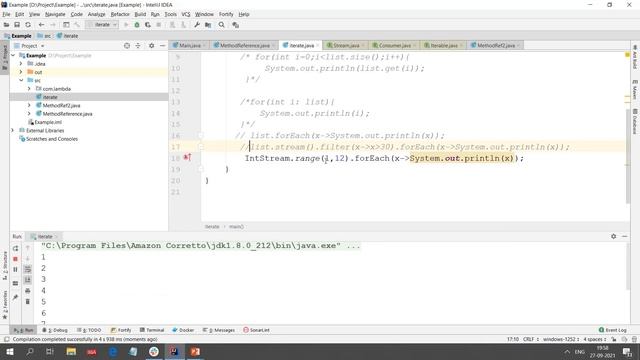The height and width of the screenshot is (360, 640).
Task: Click the editor vertical scrollbar
Action: [x=627, y=155]
